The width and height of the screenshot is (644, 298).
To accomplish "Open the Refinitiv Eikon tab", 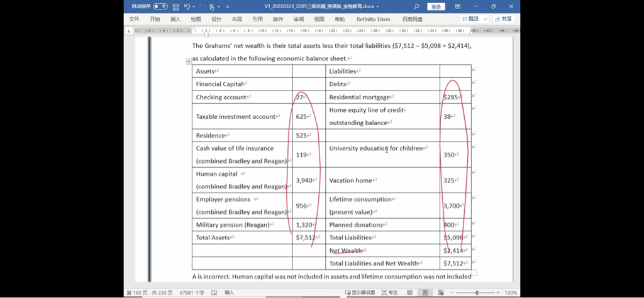I will click(x=374, y=19).
